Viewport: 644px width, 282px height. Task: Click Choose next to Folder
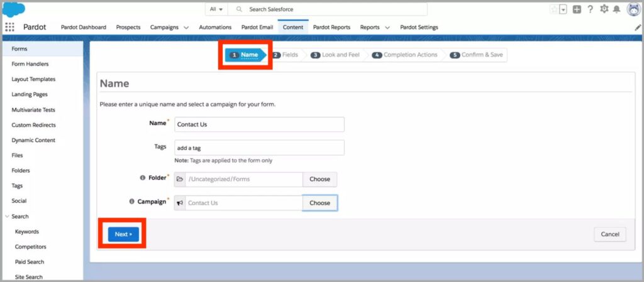point(320,179)
